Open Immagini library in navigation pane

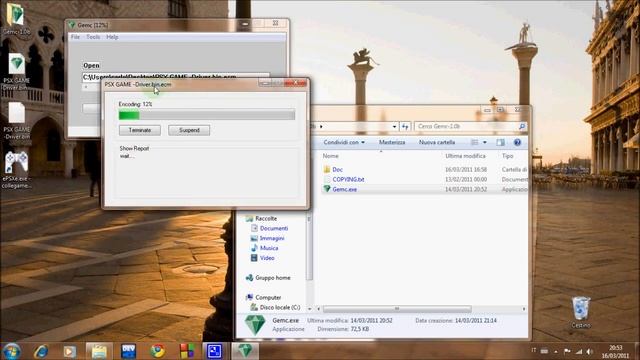click(271, 238)
